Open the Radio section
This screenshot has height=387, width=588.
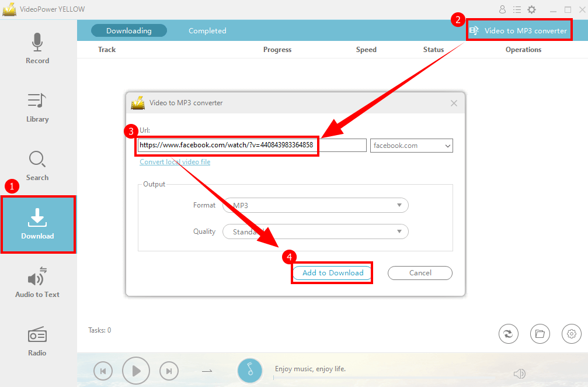tap(37, 341)
